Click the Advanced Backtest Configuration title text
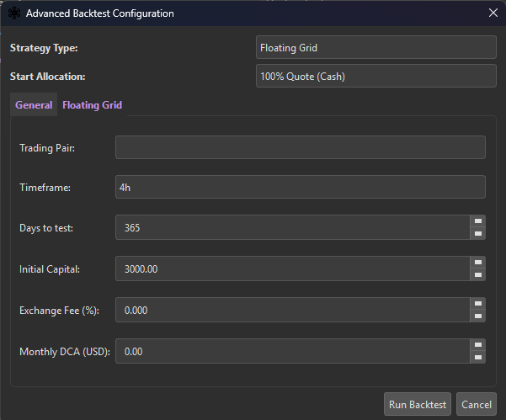This screenshot has width=506, height=420. (x=100, y=13)
